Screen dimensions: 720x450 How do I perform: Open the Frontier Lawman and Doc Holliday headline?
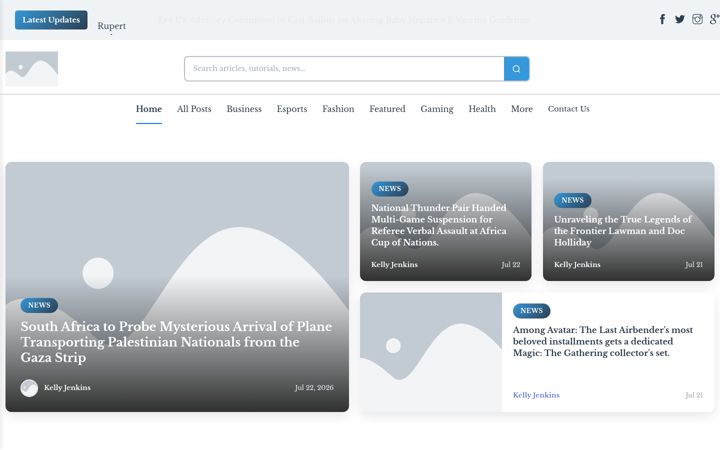(x=623, y=231)
